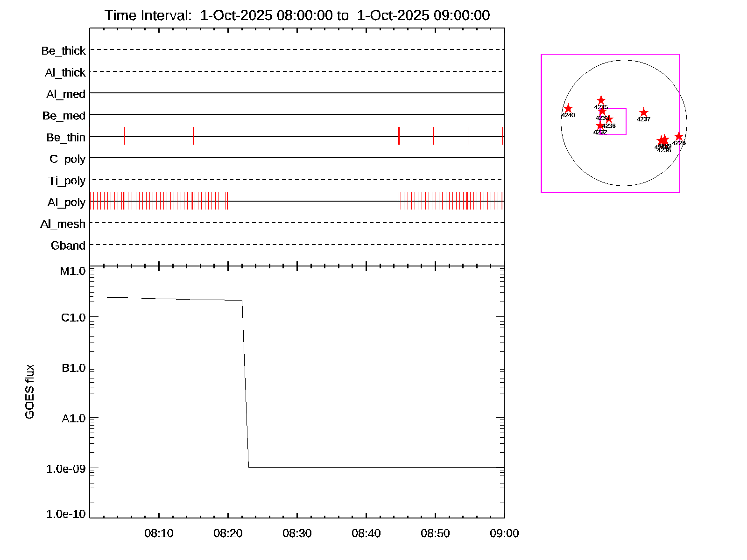Click the Al_poly filter label
Image resolution: width=747 pixels, height=560 pixels.
coord(66,202)
